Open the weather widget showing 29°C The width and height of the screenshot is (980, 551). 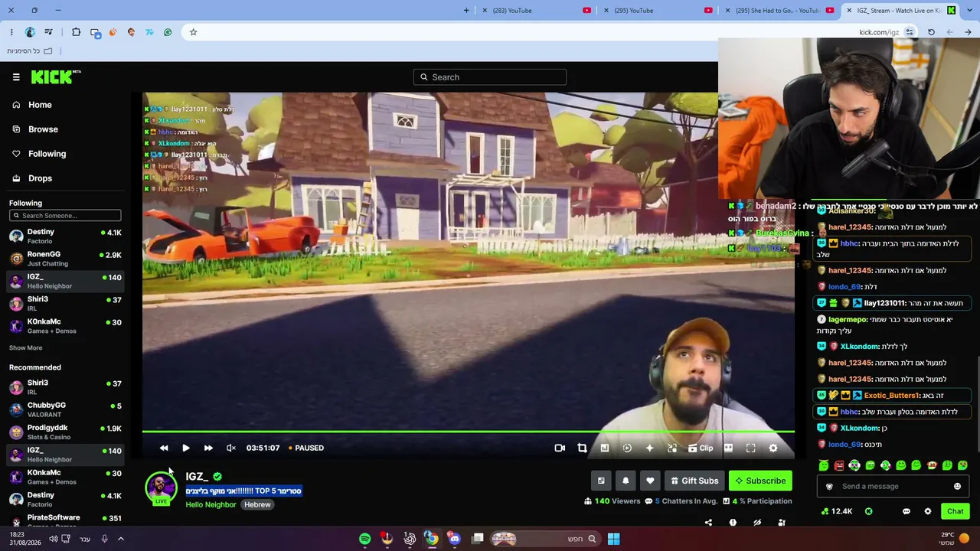click(954, 539)
